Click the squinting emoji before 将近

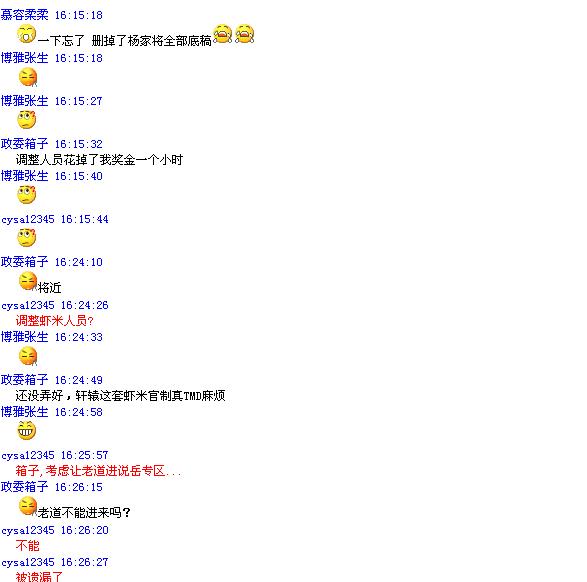pos(28,281)
